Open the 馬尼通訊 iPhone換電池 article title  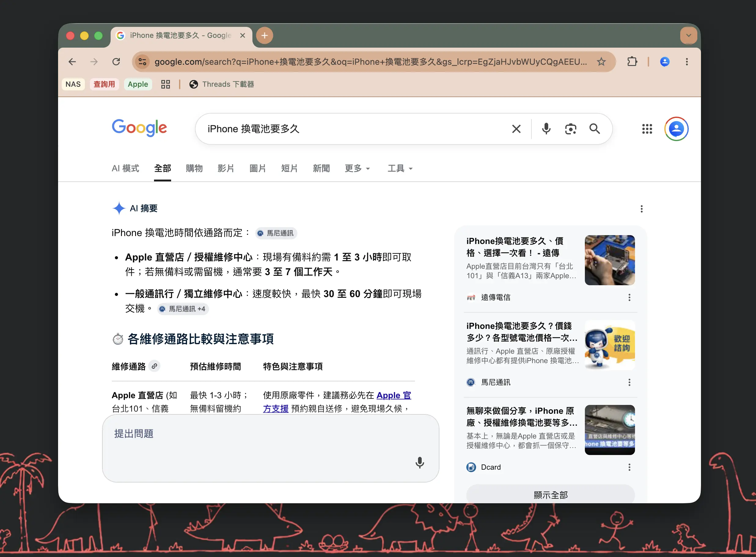(522, 332)
